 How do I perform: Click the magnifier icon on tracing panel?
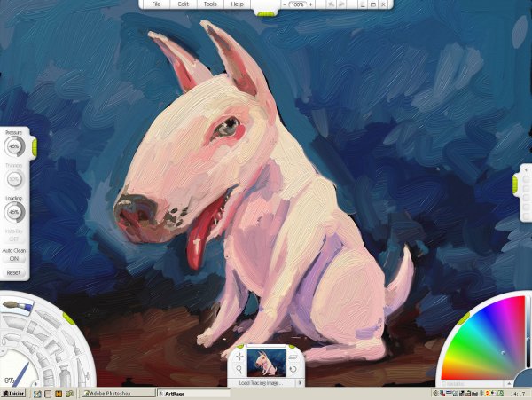(239, 371)
